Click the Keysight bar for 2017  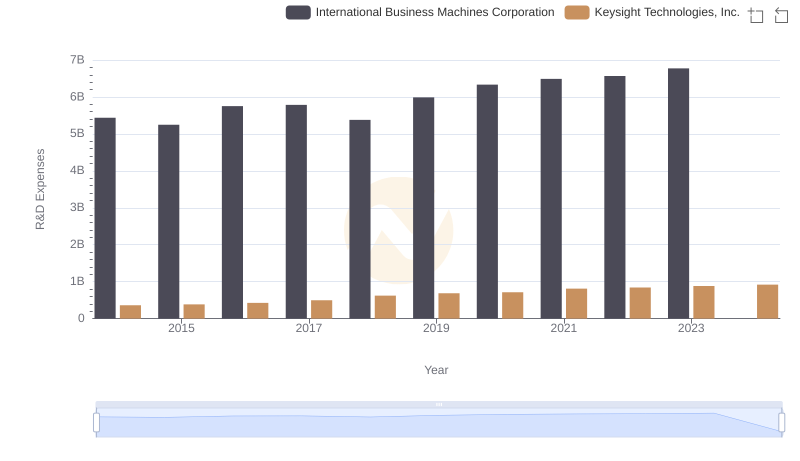(x=321, y=309)
